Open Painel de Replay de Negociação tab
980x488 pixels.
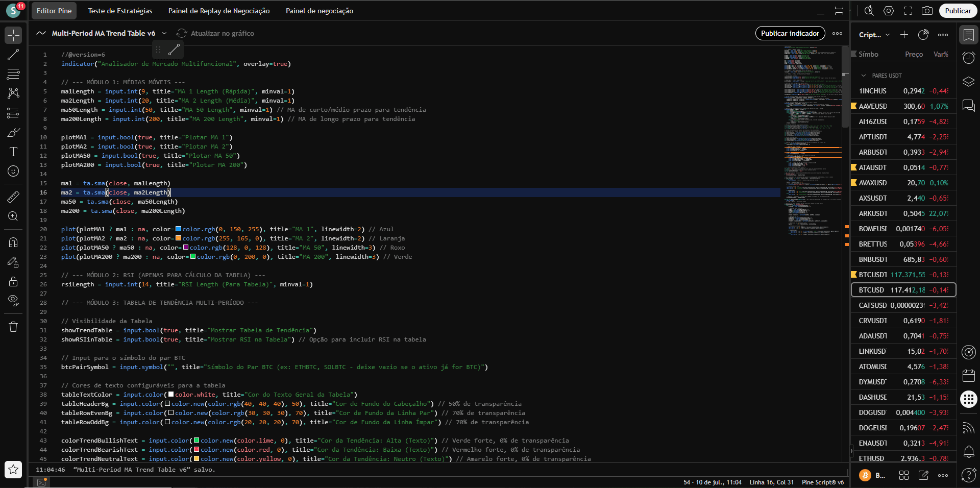pyautogui.click(x=219, y=11)
